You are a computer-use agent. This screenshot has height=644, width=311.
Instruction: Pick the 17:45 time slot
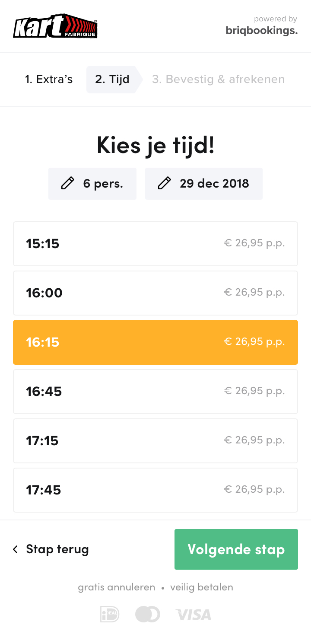(x=155, y=490)
